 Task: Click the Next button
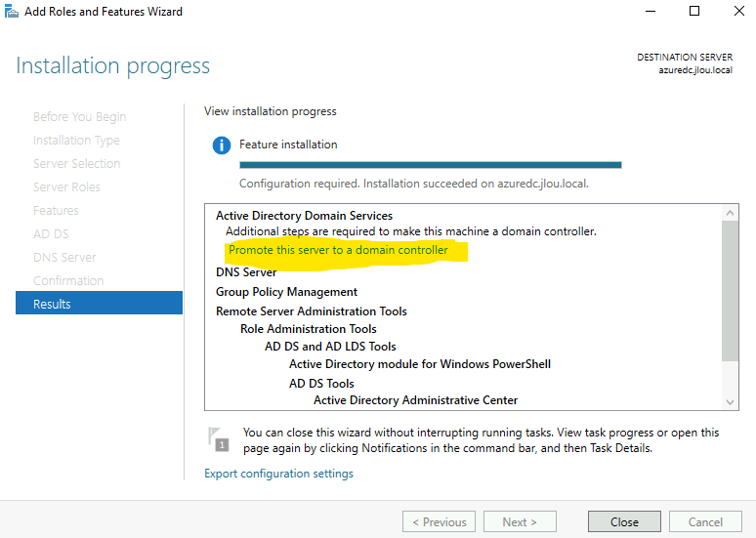pos(520,522)
